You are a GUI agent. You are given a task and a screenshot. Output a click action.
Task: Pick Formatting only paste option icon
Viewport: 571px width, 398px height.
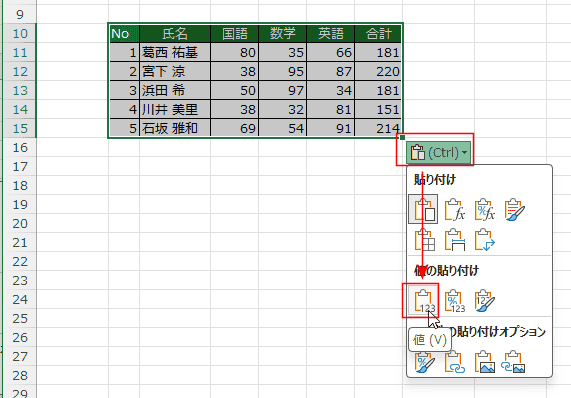coord(424,362)
